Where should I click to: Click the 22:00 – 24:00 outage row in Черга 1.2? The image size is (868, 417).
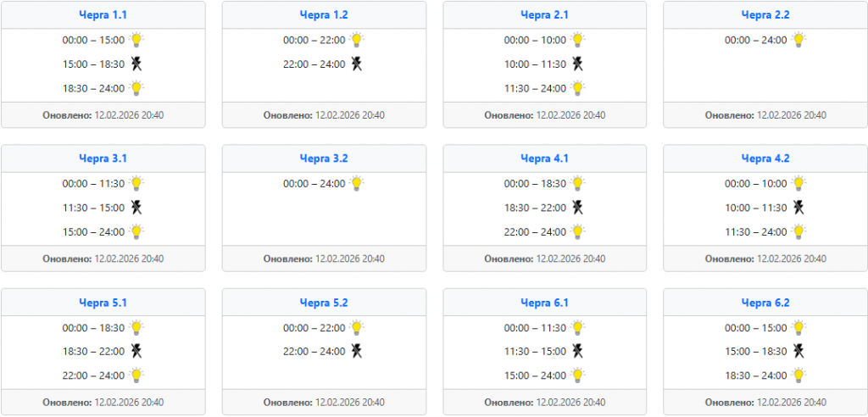coord(314,64)
